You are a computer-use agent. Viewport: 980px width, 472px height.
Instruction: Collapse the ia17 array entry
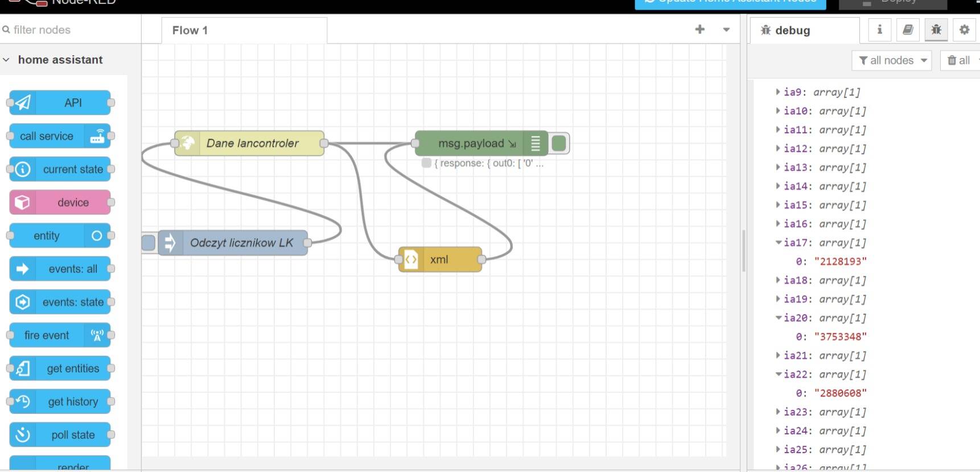click(x=778, y=242)
